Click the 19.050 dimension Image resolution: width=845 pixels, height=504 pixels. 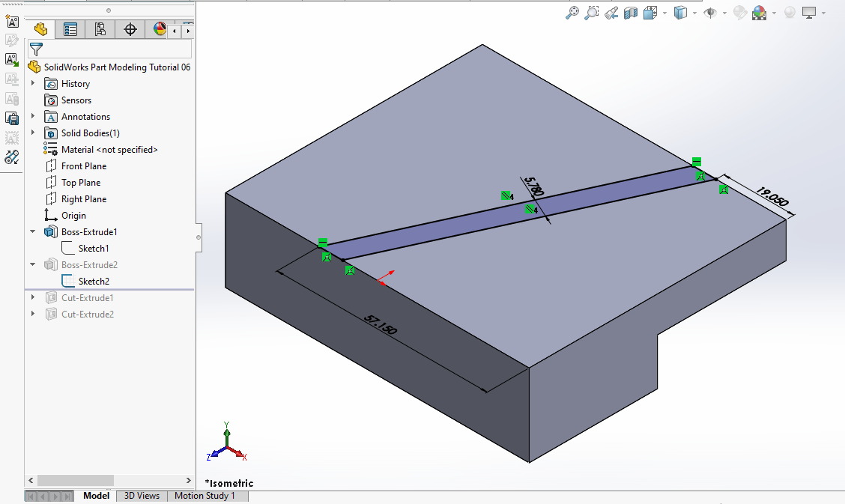[x=772, y=196]
